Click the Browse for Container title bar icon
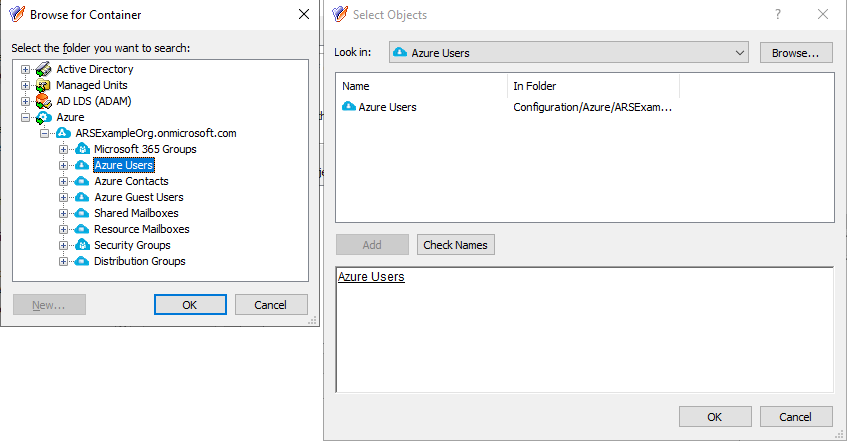The height and width of the screenshot is (441, 847). [17, 14]
